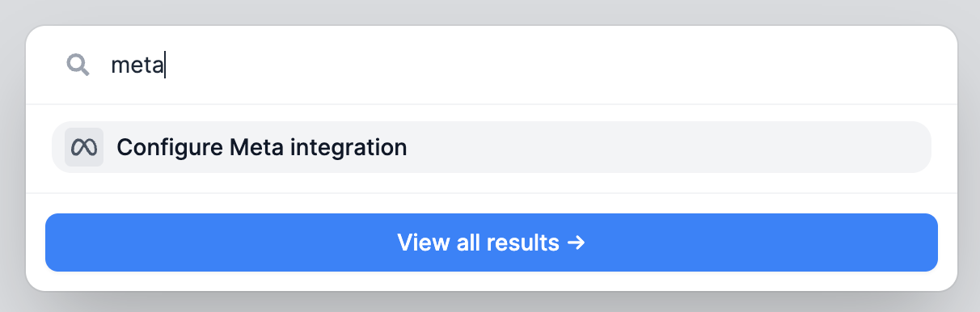
Task: Click the magnifying glass search icon
Action: click(78, 65)
